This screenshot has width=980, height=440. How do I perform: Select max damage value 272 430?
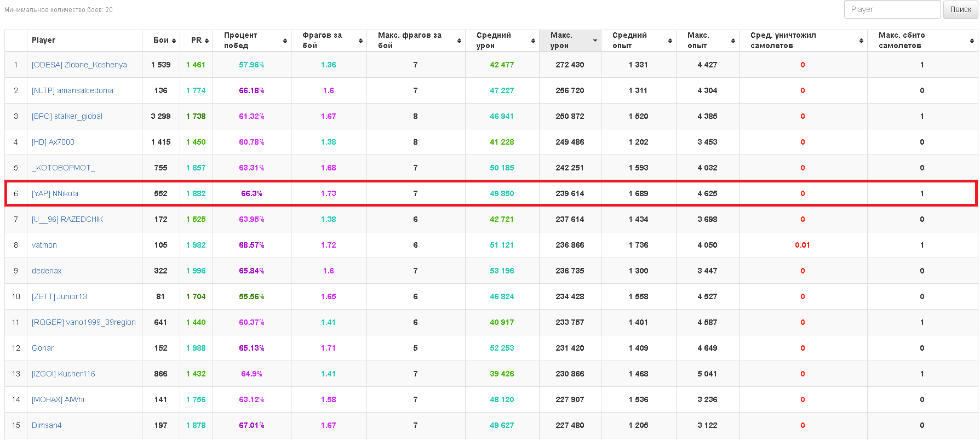pyautogui.click(x=570, y=65)
